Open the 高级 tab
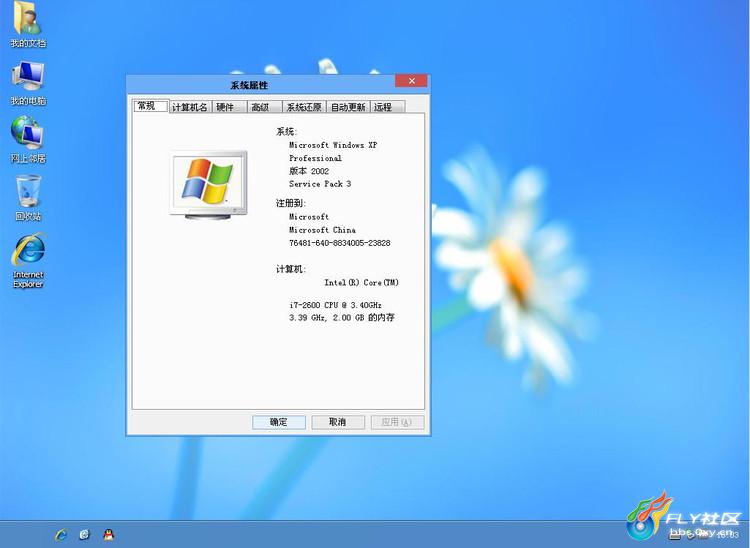The width and height of the screenshot is (750, 548). [x=264, y=107]
